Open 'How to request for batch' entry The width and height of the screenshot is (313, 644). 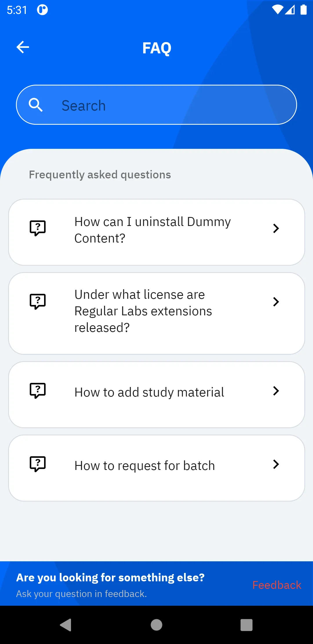[144, 466]
